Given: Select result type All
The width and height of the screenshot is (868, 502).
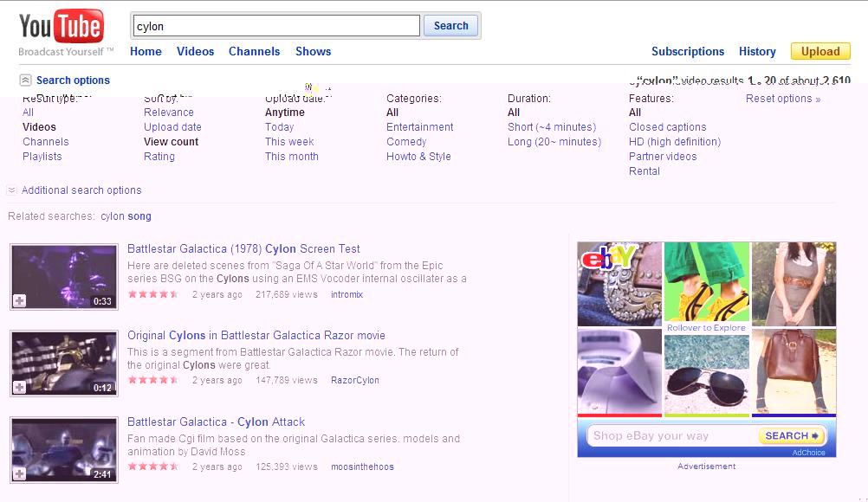Looking at the screenshot, I should click(29, 113).
